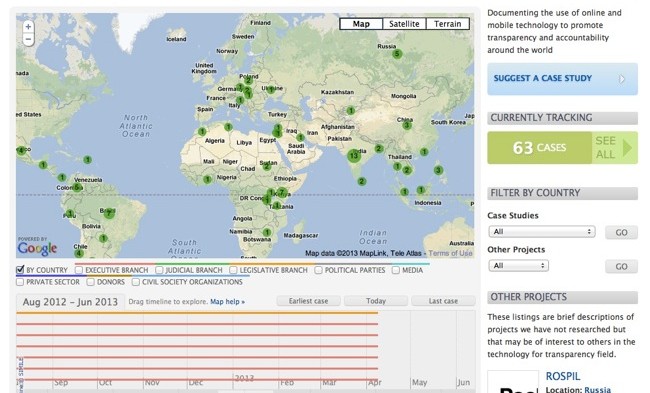
Task: Zoom in on the map
Action: coord(28,27)
